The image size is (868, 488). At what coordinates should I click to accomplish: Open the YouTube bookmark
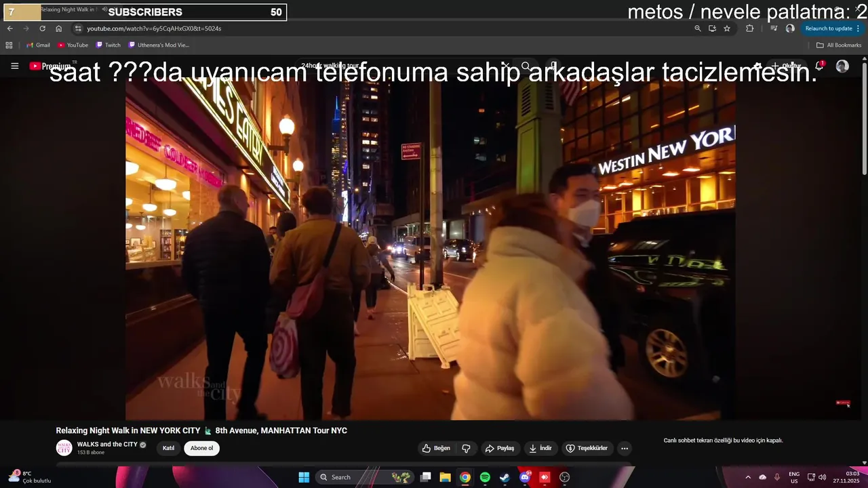tap(73, 45)
